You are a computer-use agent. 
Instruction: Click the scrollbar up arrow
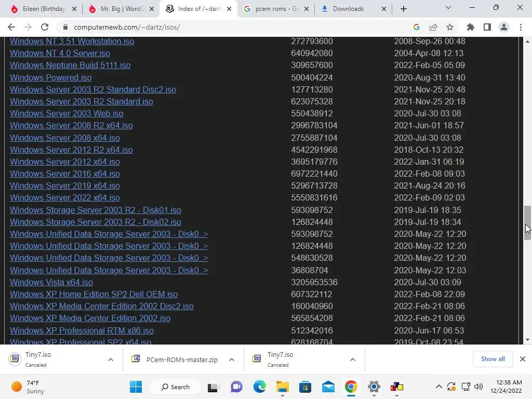point(527,42)
